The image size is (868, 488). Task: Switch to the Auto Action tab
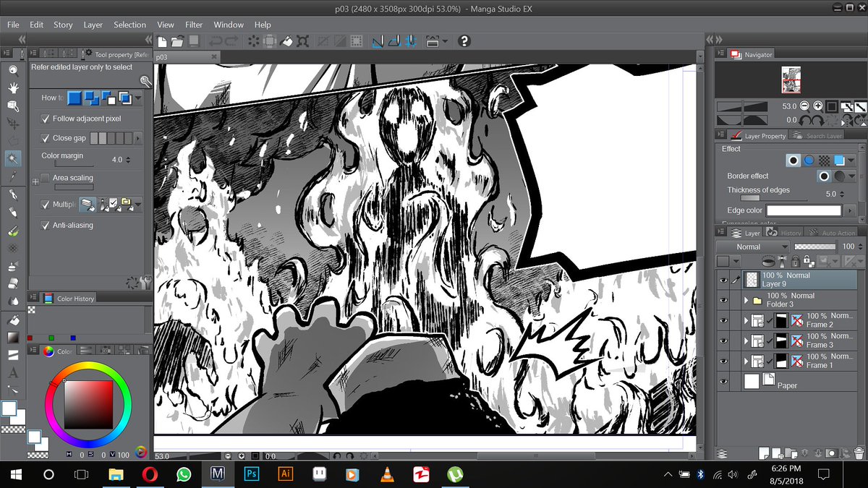click(832, 233)
